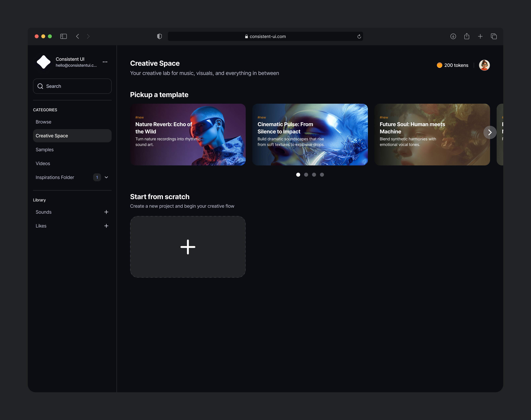Open the search field in the sidebar
Screen dimensions: 531x420
pyautogui.click(x=72, y=86)
